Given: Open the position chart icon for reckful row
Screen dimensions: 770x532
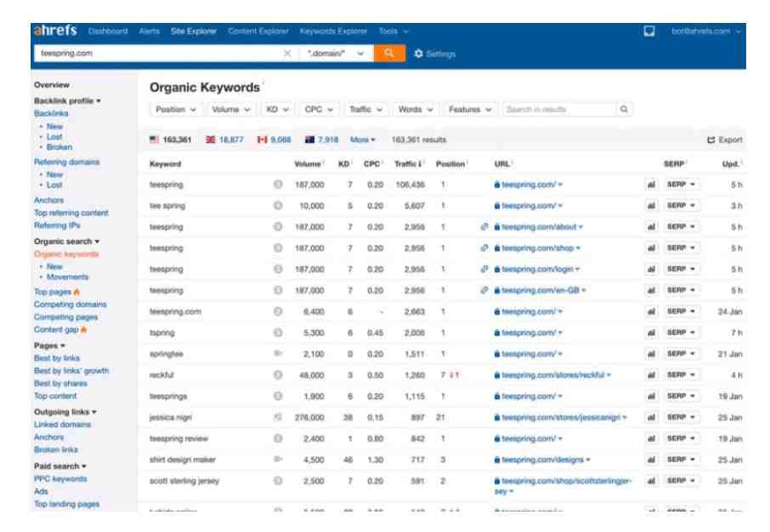Looking at the screenshot, I should click(651, 375).
